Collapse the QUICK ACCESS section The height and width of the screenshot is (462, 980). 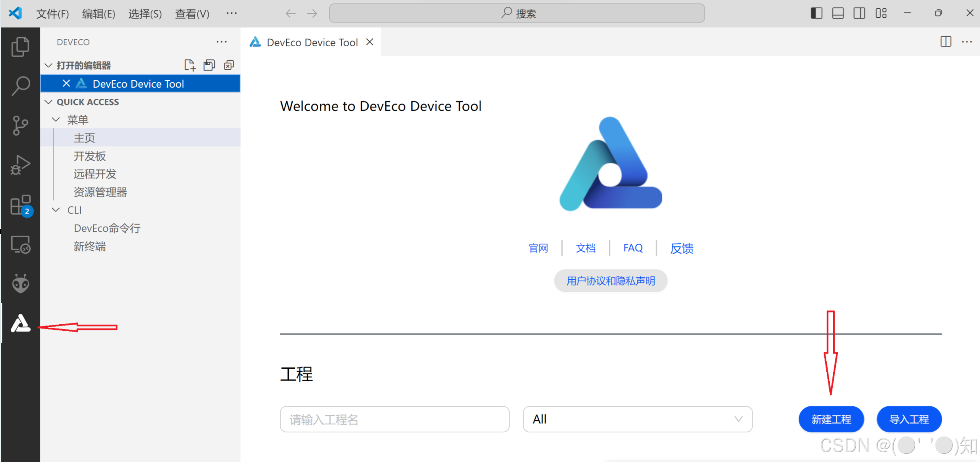[x=48, y=102]
